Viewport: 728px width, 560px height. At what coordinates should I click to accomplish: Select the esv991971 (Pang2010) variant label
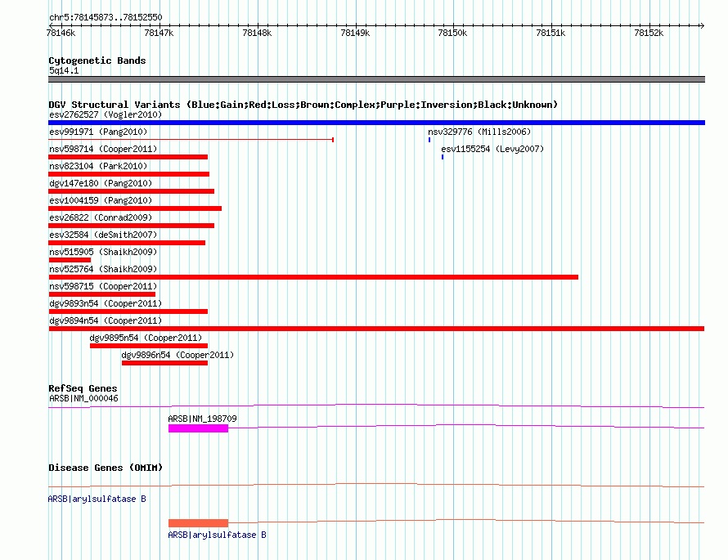[98, 132]
